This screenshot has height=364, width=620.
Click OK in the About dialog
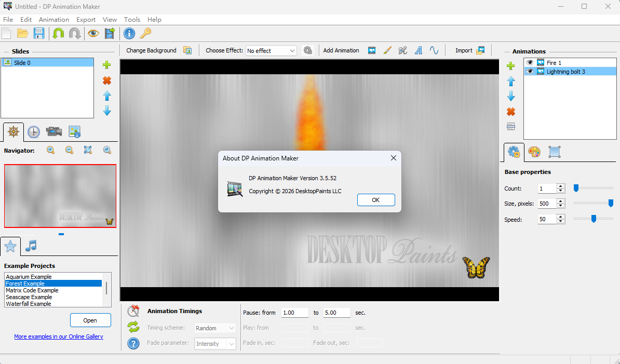[375, 200]
